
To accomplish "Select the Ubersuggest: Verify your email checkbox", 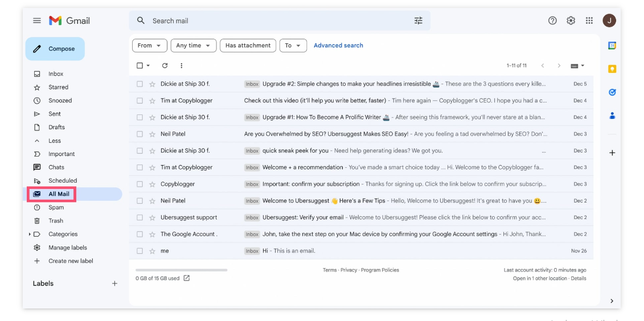I will pos(140,217).
